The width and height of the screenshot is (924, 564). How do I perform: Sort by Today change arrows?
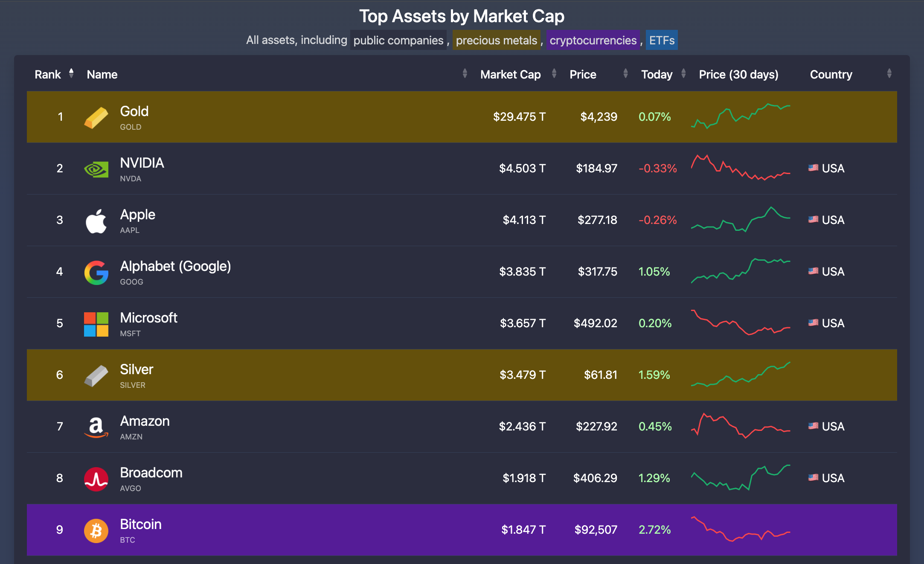click(683, 73)
